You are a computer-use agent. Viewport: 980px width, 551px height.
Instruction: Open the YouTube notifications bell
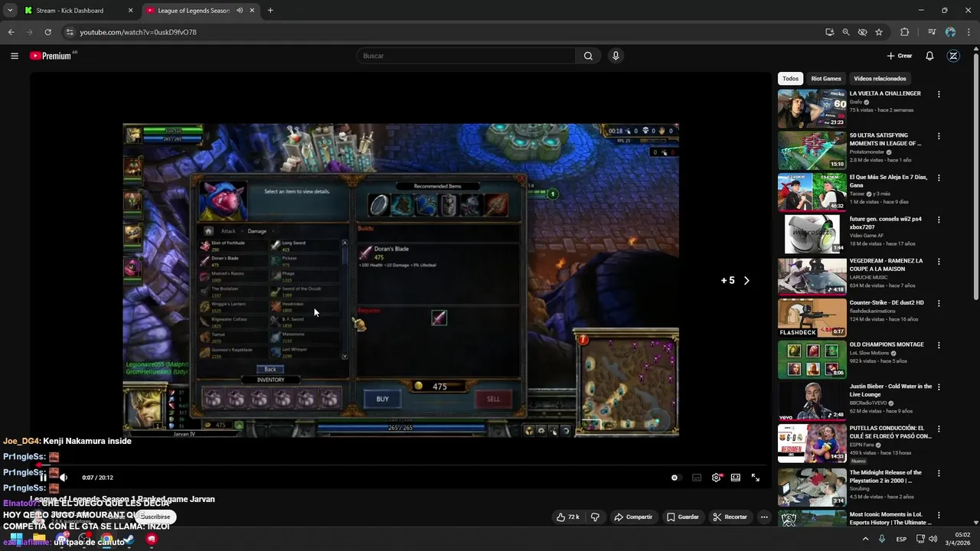point(929,56)
